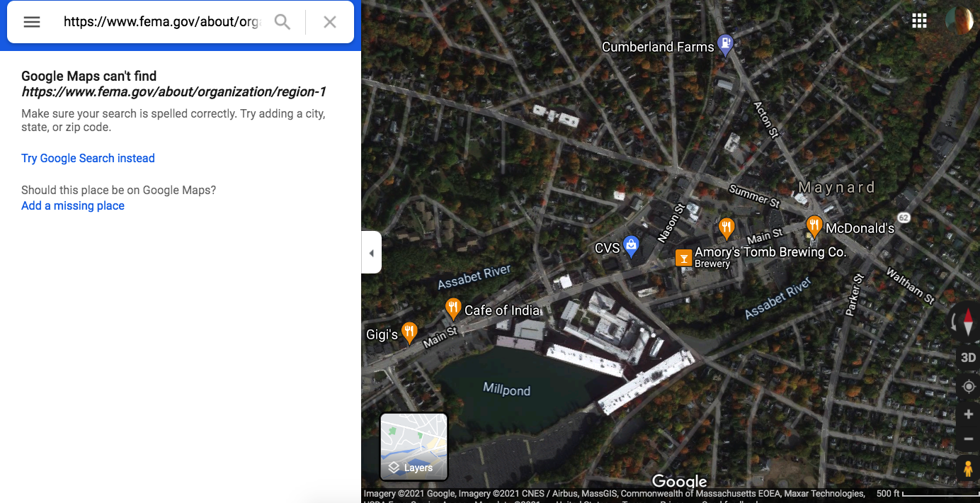Click the McDonald's label text
Image resolution: width=980 pixels, height=503 pixels.
point(860,228)
